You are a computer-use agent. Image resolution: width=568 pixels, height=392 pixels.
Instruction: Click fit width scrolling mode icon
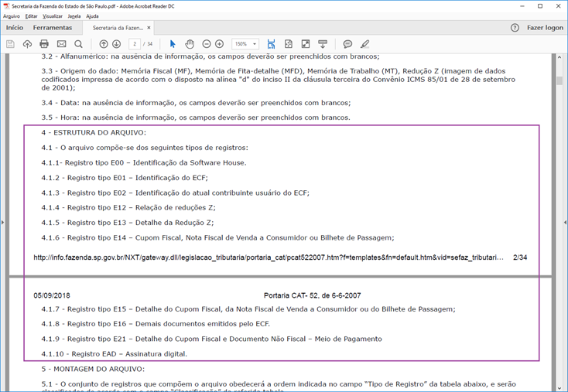(271, 44)
